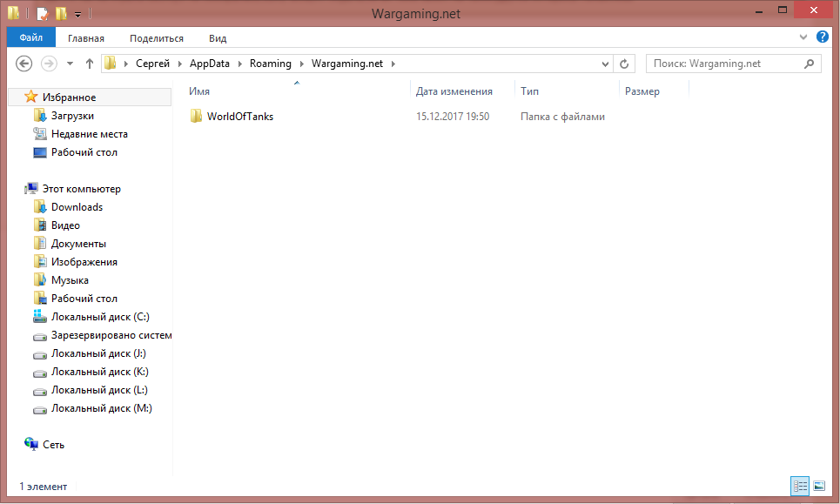Click the search magnifier icon

point(809,64)
